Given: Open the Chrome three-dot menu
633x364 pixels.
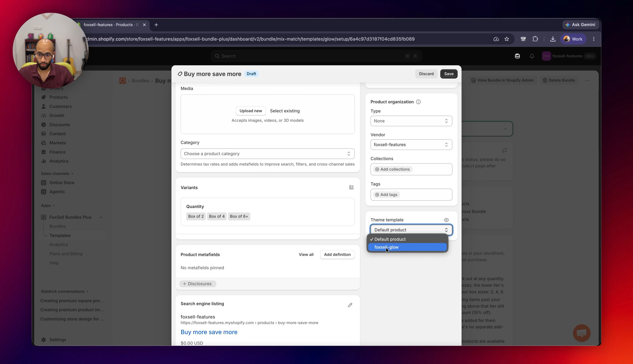Looking at the screenshot, I should coord(594,39).
